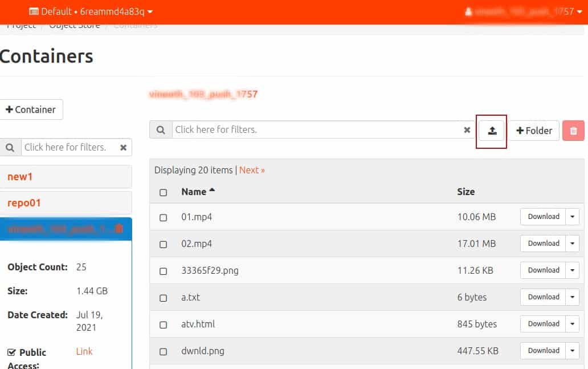Screen dimensions: 588x369
Task: Click the upload file icon button
Action: 492,131
